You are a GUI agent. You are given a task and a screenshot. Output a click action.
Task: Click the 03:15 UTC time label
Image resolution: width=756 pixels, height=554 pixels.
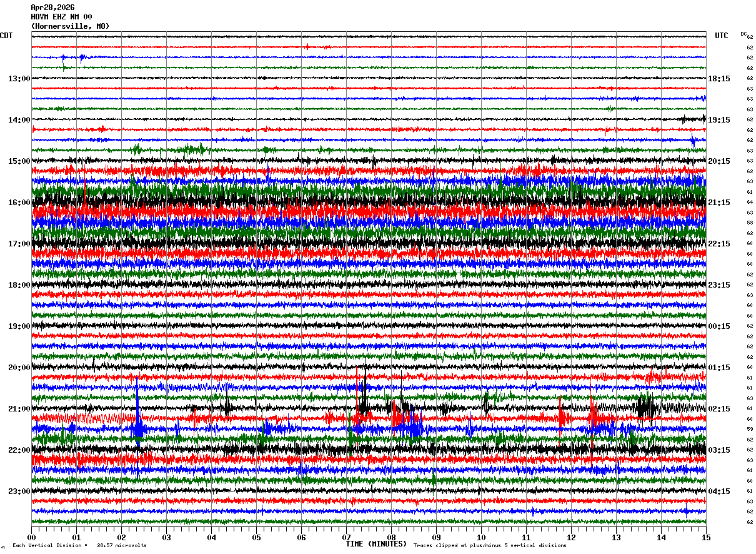coord(719,450)
